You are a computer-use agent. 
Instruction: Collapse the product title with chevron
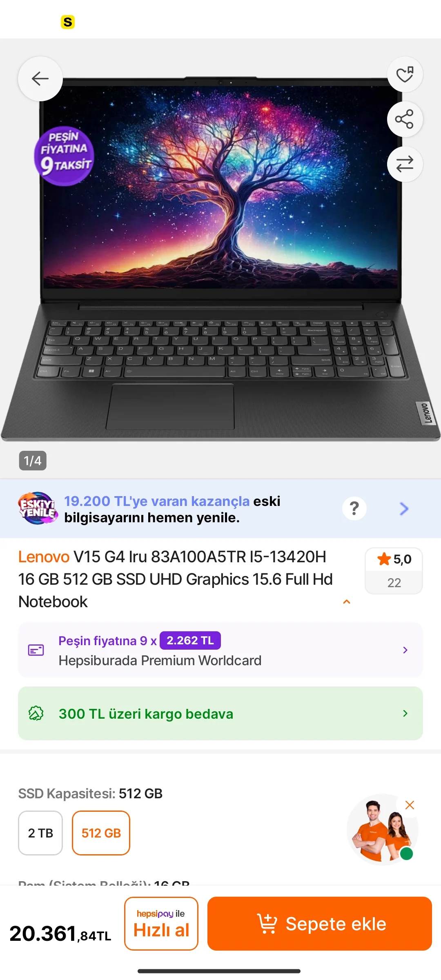click(347, 601)
